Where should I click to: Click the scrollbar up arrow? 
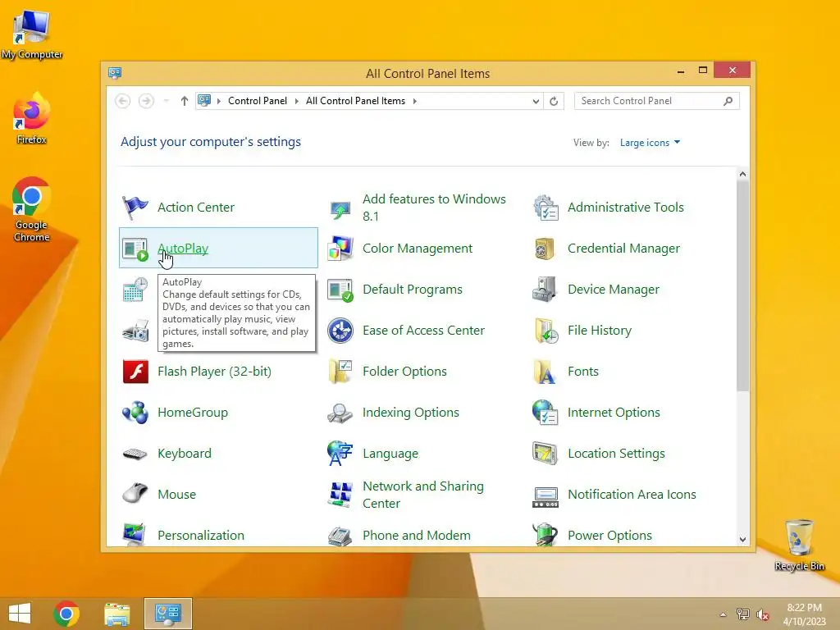click(x=742, y=174)
